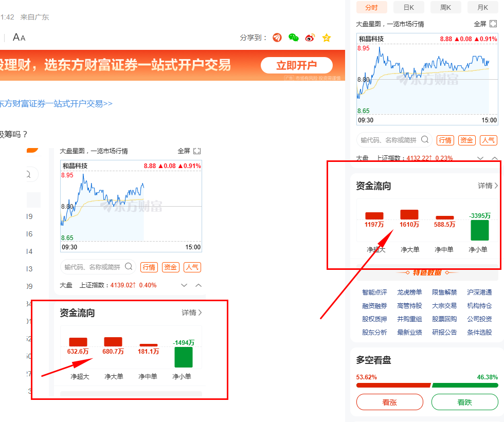Click 大盘星图，一览市场行情 in right panel
Screen dimensions: 504x422
click(390, 24)
